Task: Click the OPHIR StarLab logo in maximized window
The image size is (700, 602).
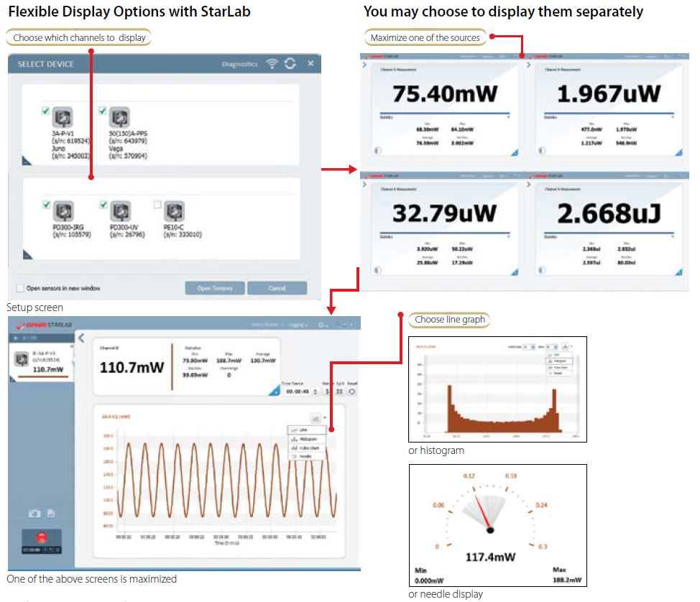Action: click(x=44, y=325)
